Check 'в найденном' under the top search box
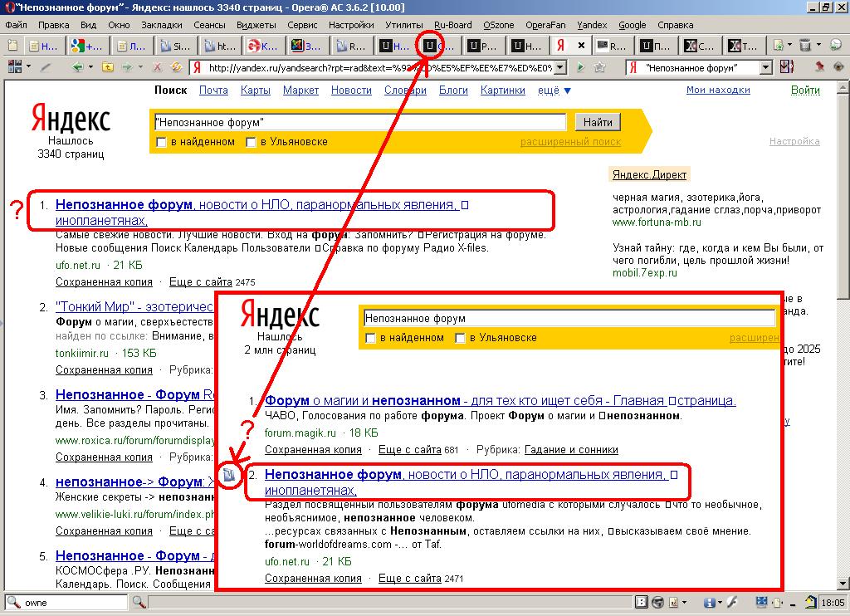850x616 pixels. point(162,142)
